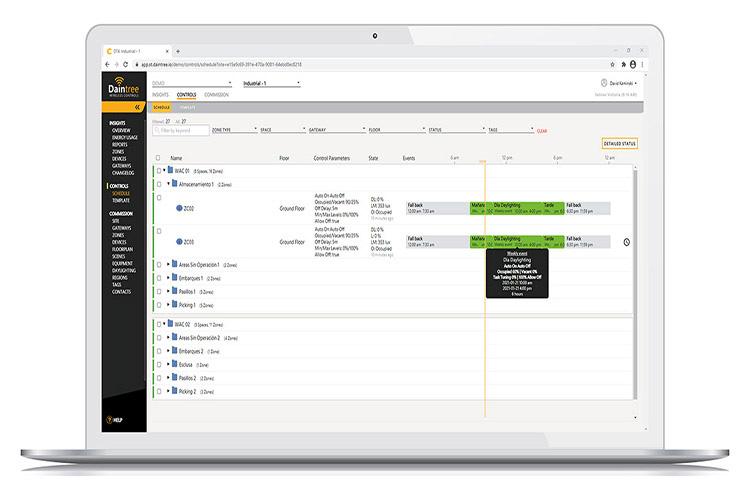Open the David user account menu
The width and height of the screenshot is (750, 500).
[x=623, y=83]
